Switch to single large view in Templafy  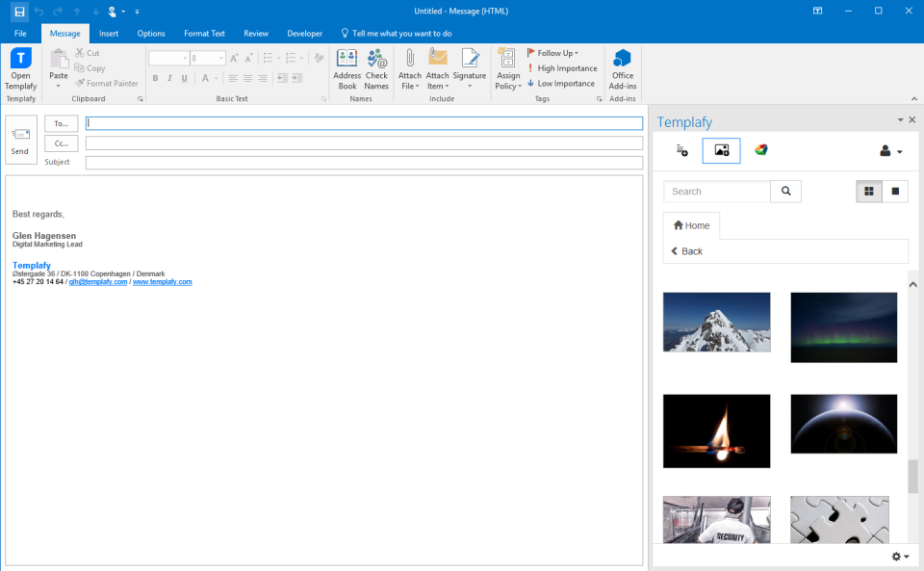pos(895,192)
